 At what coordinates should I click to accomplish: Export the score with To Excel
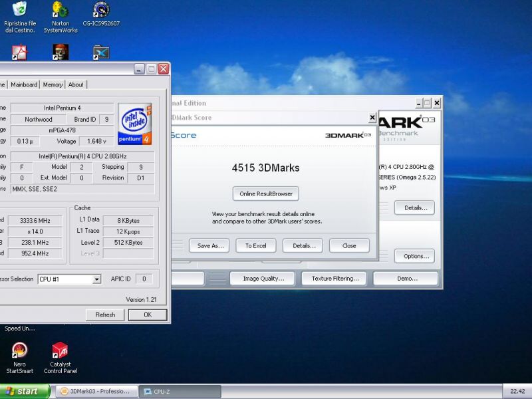(256, 245)
